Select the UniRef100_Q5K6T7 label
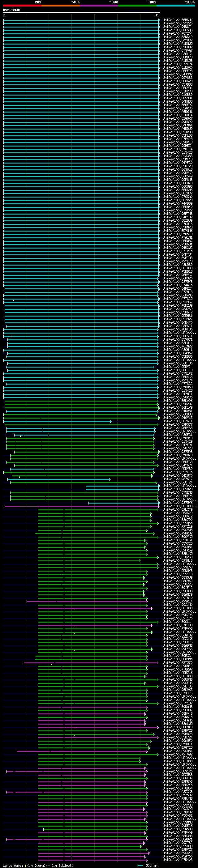Image resolution: width=198 pixels, height=868 pixels. pyautogui.click(x=177, y=312)
